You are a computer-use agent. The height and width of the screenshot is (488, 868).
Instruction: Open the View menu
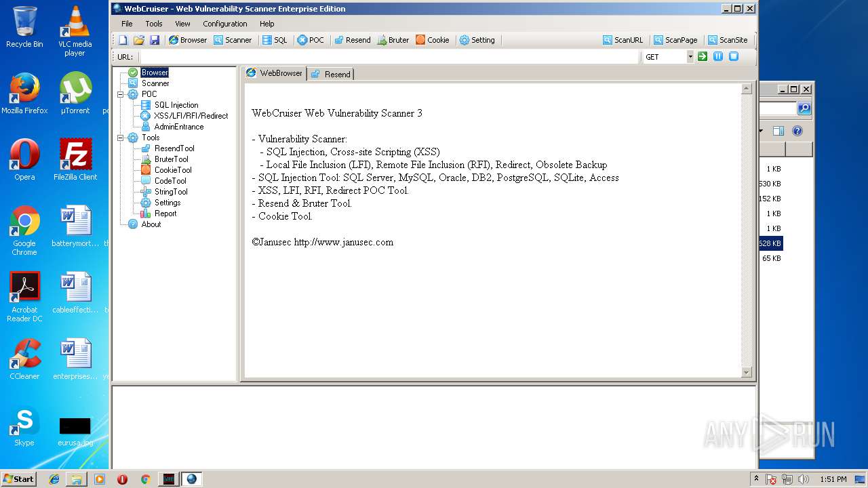click(x=182, y=24)
